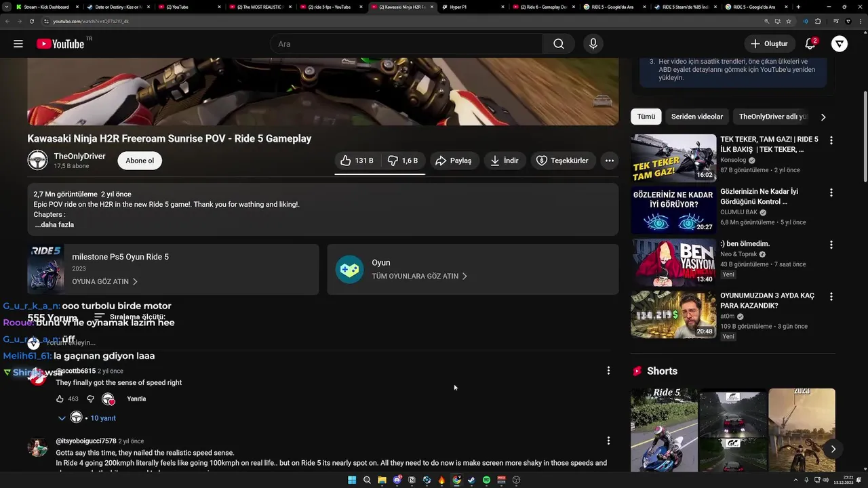Open the YouTube hamburger guide menu
868x488 pixels.
tap(18, 44)
